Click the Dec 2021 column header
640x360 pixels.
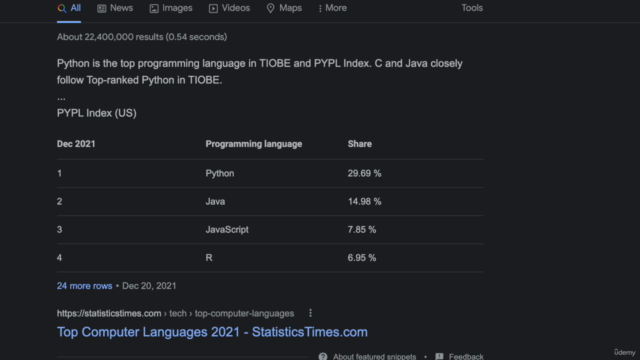76,144
